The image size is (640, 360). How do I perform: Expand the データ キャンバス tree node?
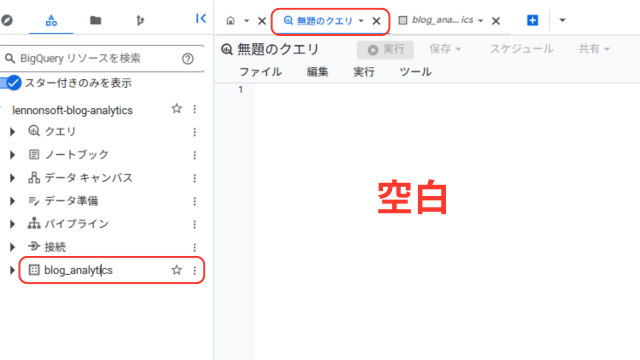(12, 178)
